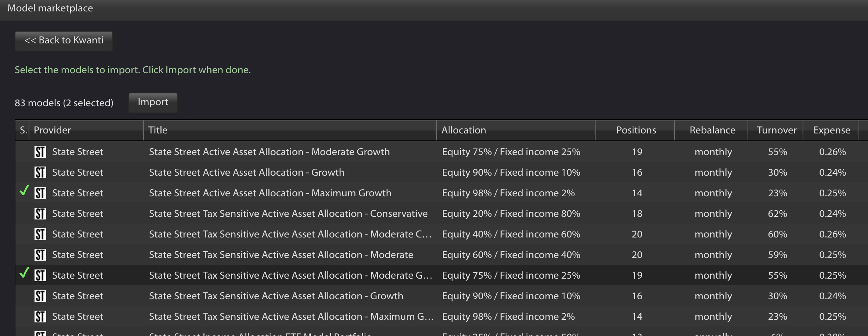
Task: Click State Street logo in Tax Sensitive Maximum G… row
Action: tap(40, 317)
